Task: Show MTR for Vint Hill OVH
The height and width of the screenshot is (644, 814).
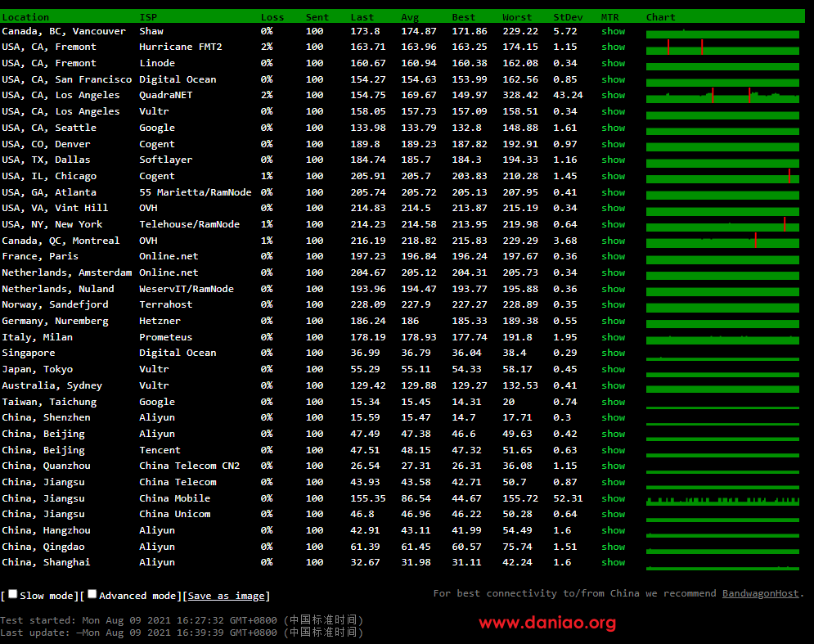Action: coord(613,208)
